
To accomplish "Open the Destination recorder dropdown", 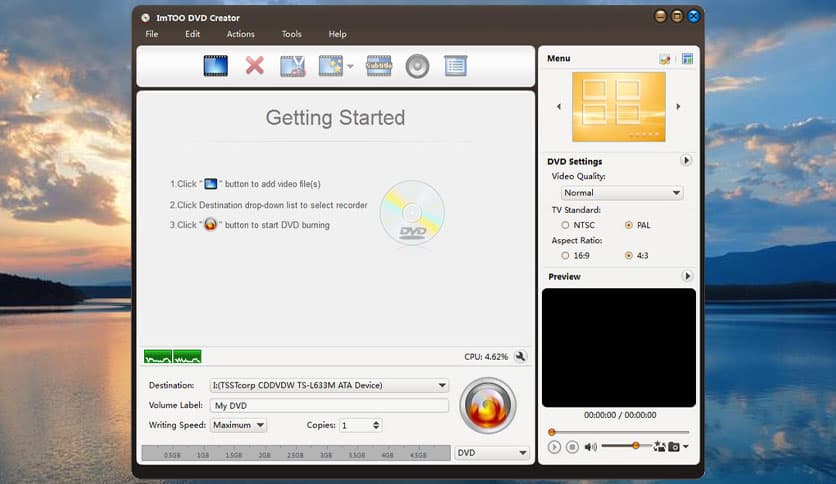I will (x=329, y=385).
